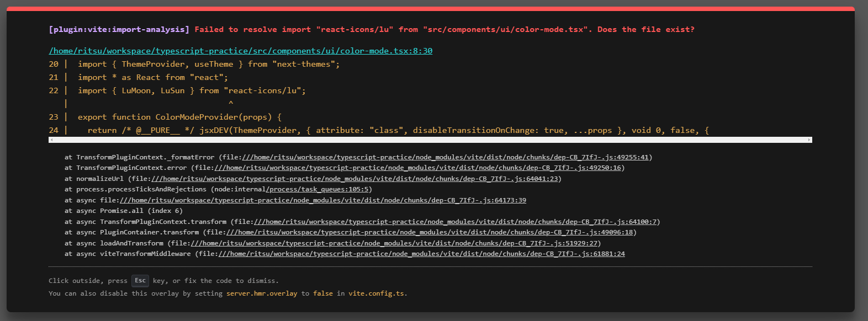
Task: Open the task_queues:105:5 process link
Action: [319, 189]
